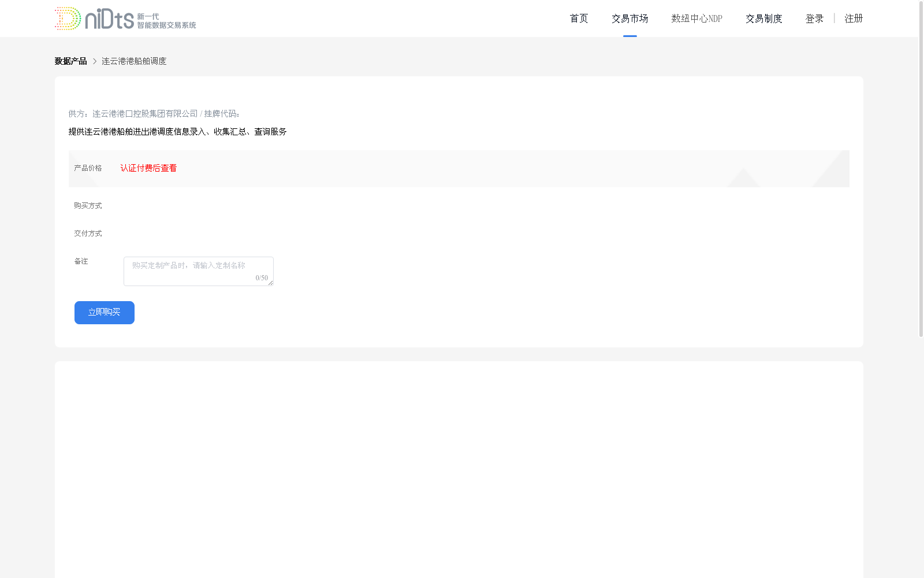Screen dimensions: 924x578
Task: Open the 首页 nav item
Action: coord(579,18)
